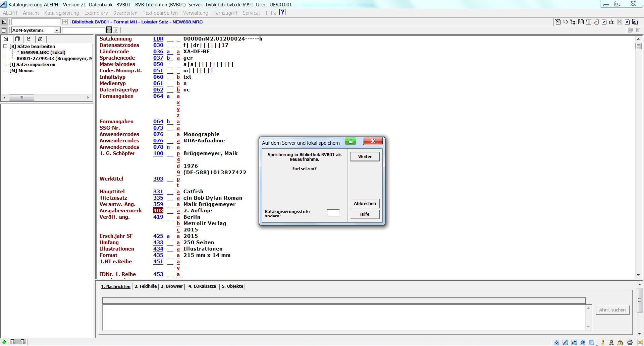Screen dimensions: 644x346
Task: Open the Katalogisierung menu
Action: point(62,13)
